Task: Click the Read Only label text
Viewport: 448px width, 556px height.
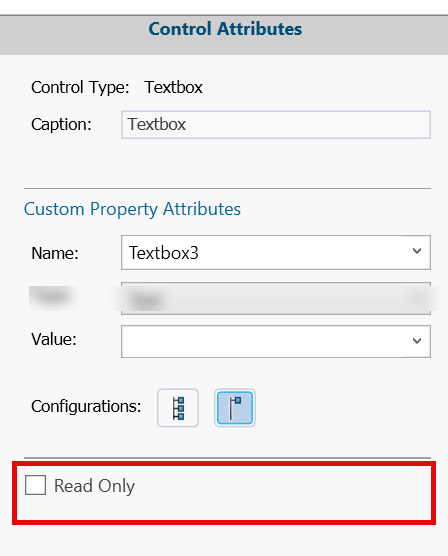Action: [x=94, y=485]
